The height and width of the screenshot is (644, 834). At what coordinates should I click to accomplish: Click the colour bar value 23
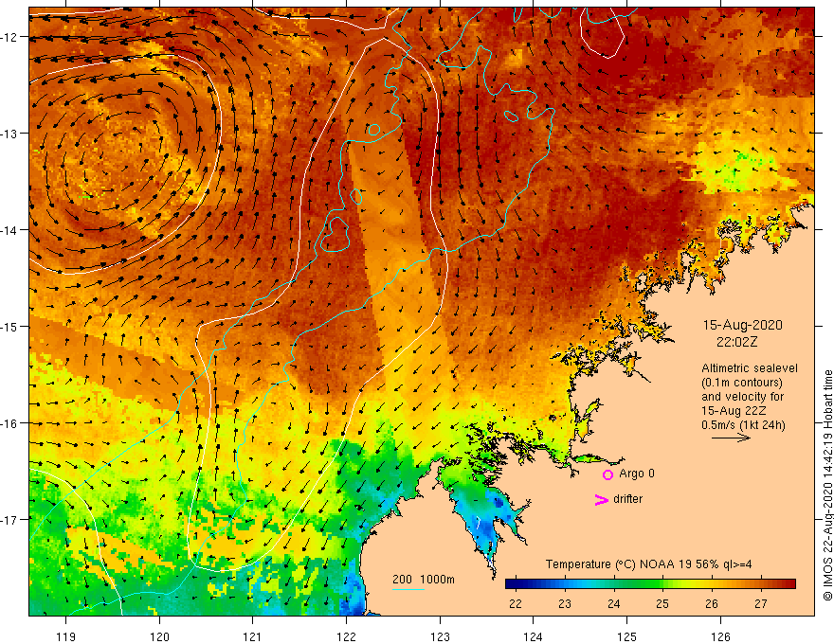tap(564, 604)
